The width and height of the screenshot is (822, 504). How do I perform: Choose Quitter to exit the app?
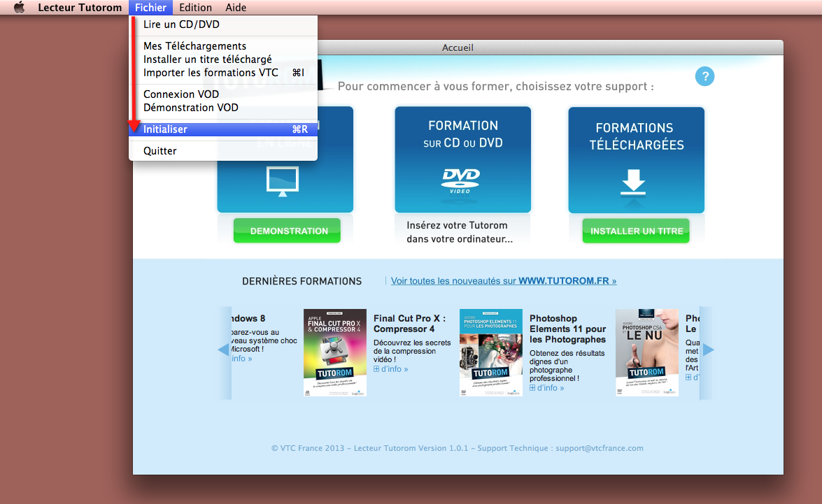tap(223, 151)
